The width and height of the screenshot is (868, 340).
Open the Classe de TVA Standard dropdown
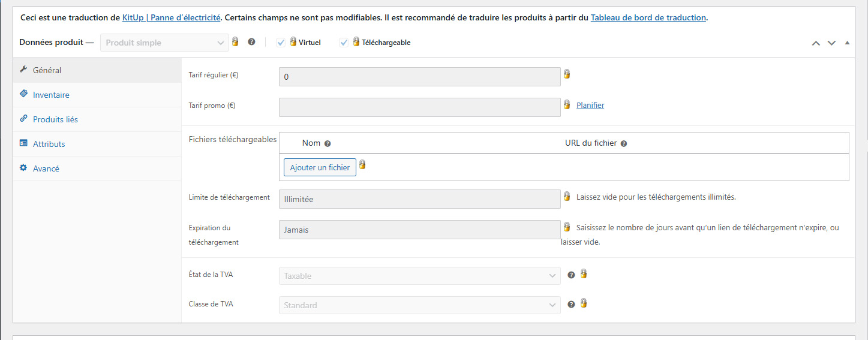[x=419, y=305]
